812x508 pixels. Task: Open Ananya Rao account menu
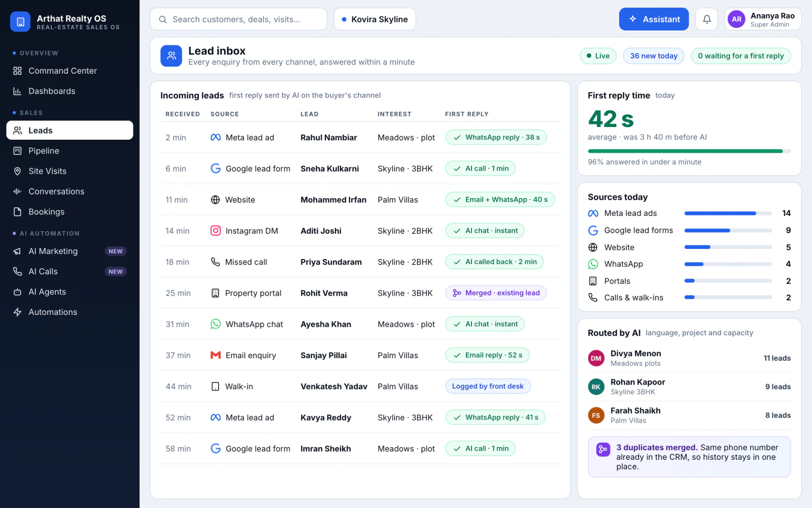pyautogui.click(x=763, y=19)
